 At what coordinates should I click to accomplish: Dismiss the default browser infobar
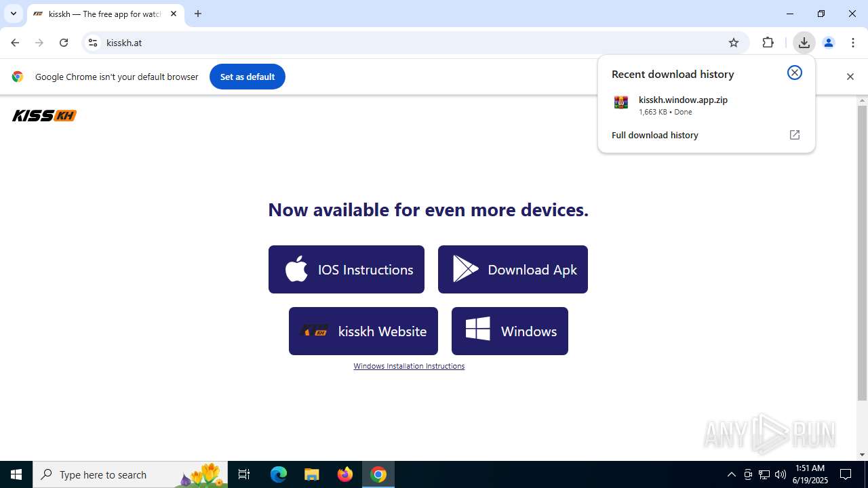coord(850,77)
